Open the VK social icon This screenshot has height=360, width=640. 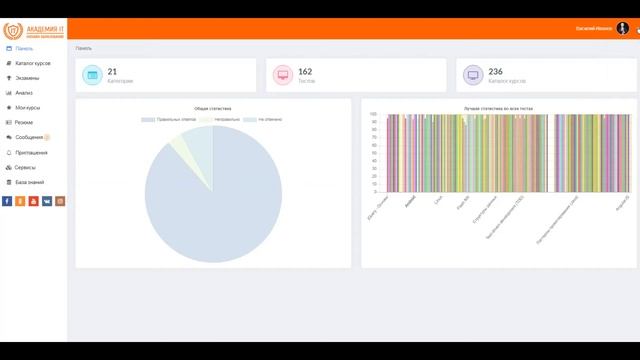[47, 201]
